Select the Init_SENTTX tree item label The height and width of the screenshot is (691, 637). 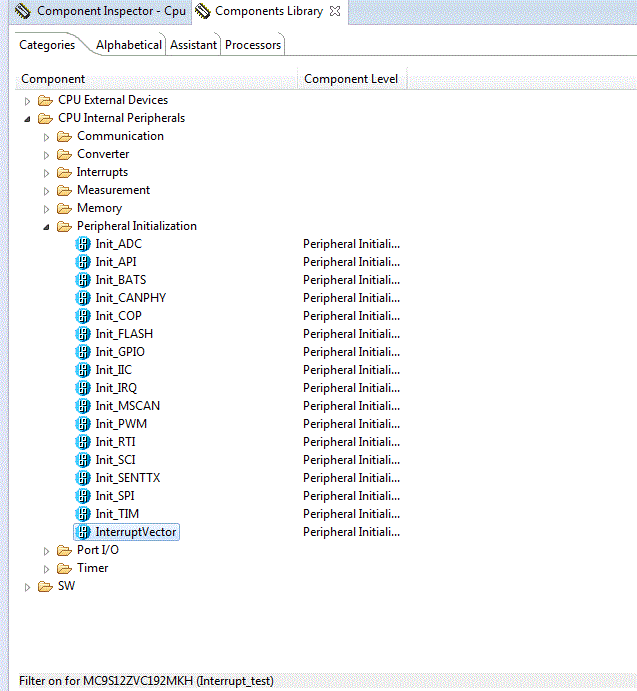coord(128,478)
